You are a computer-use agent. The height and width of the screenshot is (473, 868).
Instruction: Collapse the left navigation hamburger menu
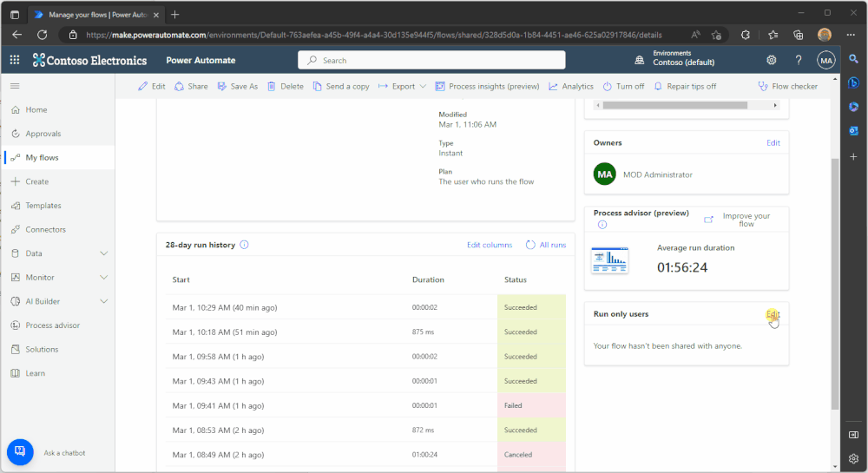pos(15,86)
